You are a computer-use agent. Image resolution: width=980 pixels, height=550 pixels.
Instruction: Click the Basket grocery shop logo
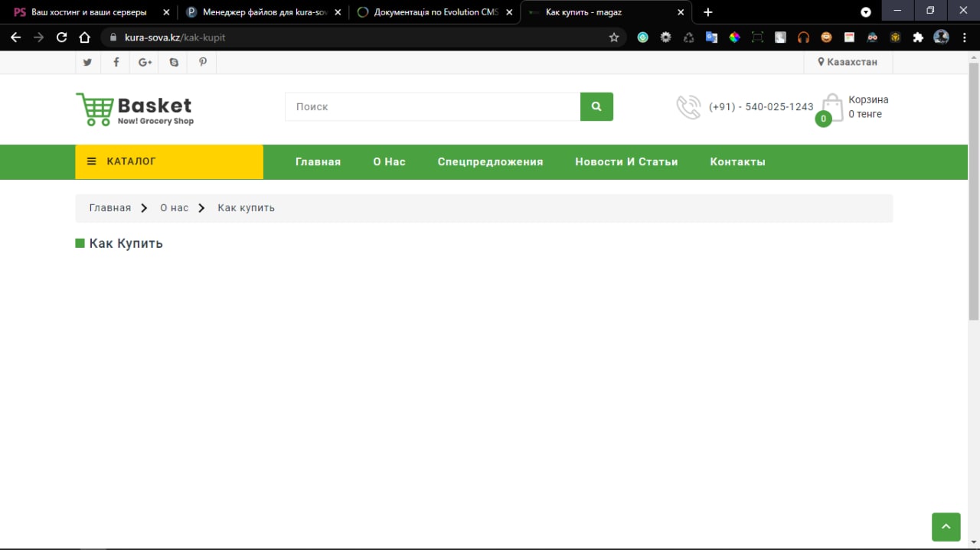point(135,109)
